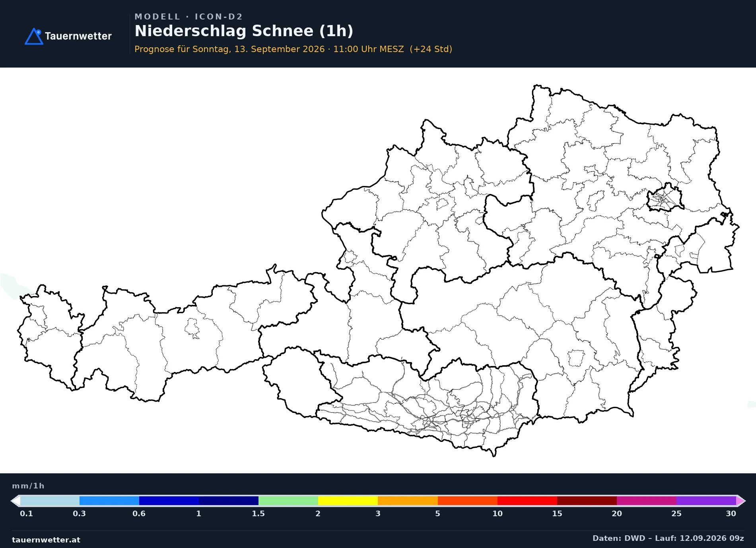Screen dimensions: 756x548
Task: Select the orange-red 5–10 legend swatch
Action: coord(468,501)
